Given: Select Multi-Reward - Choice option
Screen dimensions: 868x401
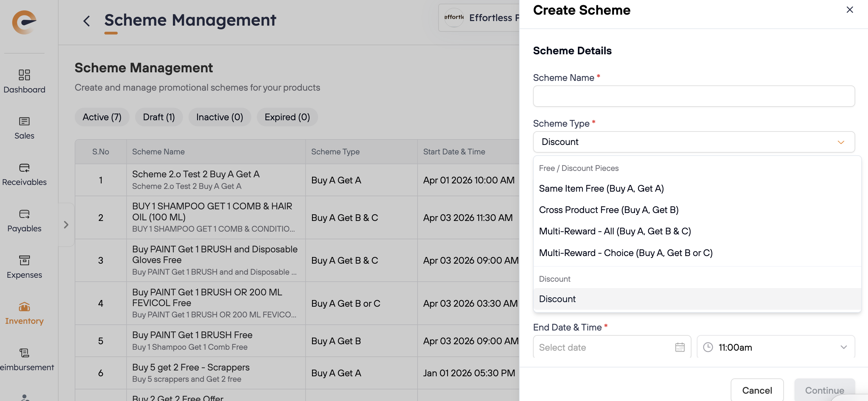Looking at the screenshot, I should click(626, 253).
